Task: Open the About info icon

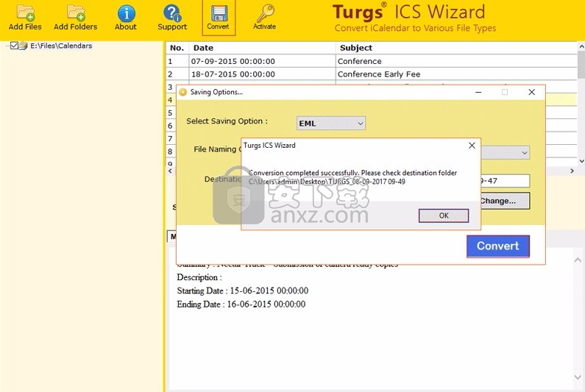Action: [126, 18]
